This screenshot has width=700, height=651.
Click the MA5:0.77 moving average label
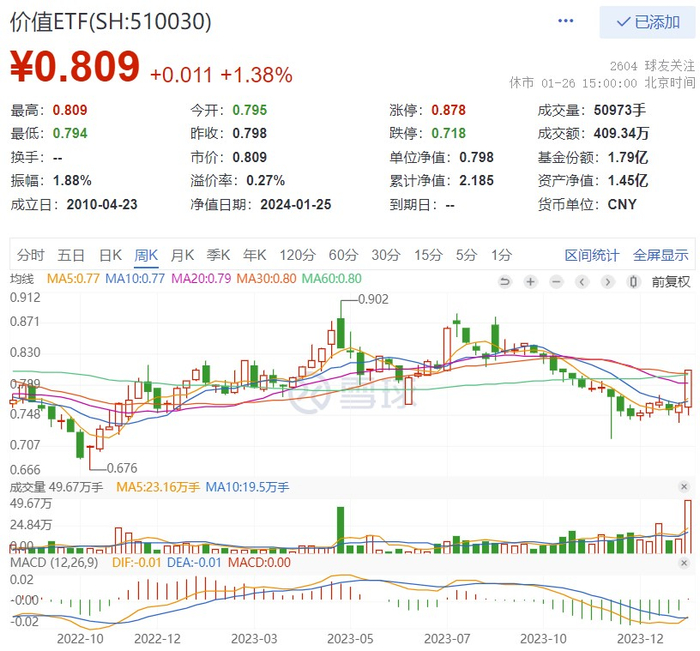point(73,279)
